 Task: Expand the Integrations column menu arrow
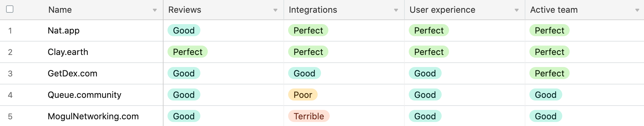(396, 10)
